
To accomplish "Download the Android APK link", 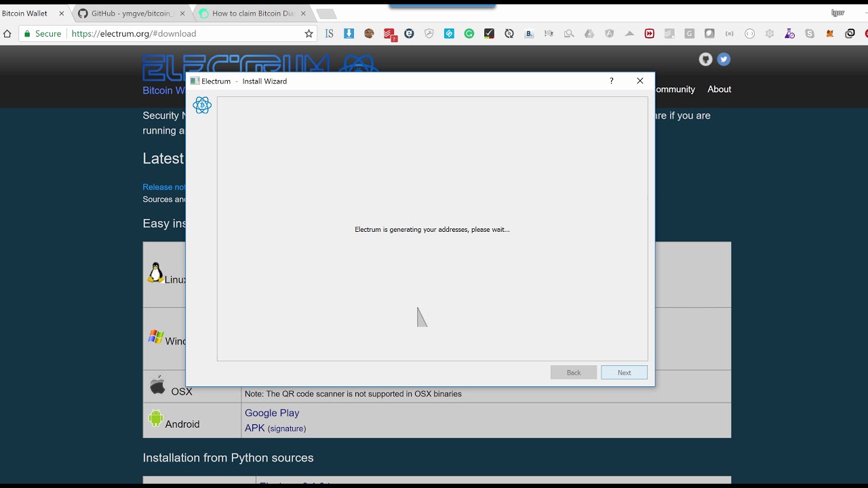I will pos(255,428).
